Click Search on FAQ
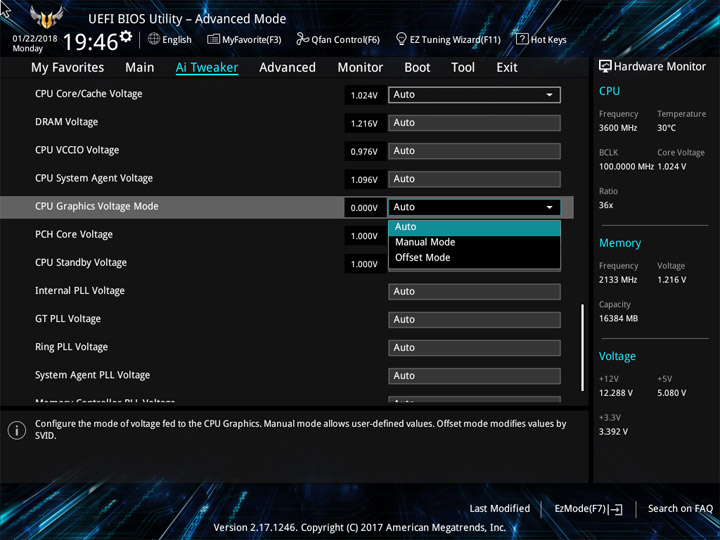Viewport: 720px width, 540px height. pyautogui.click(x=680, y=508)
